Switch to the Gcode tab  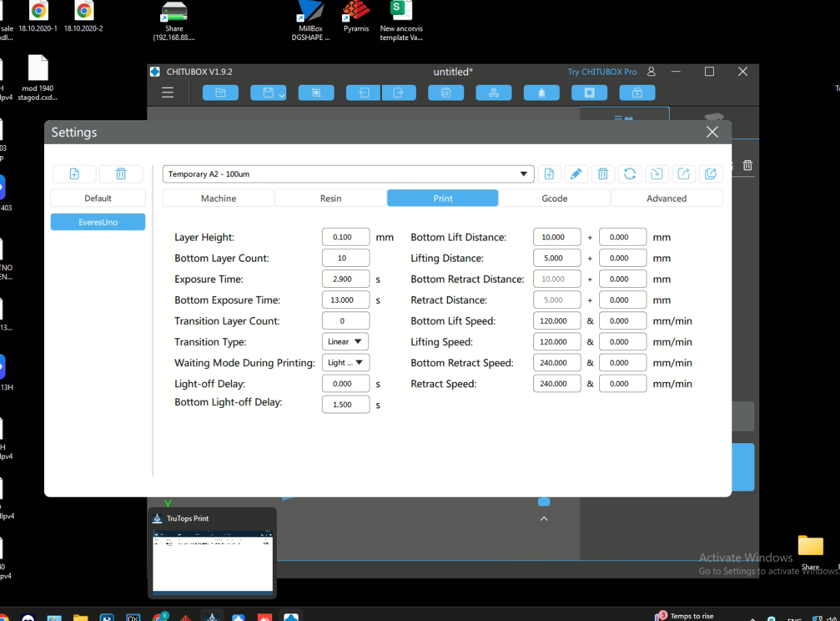[554, 198]
